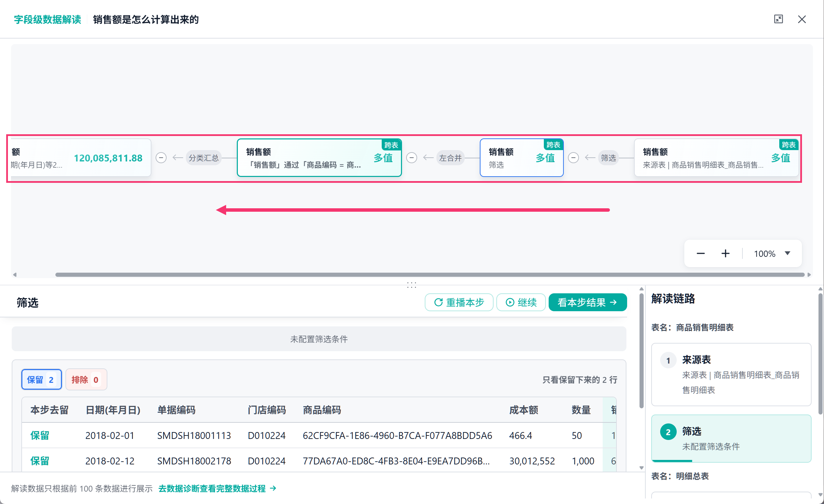Screen dimensions: 824x504
Task: Zoom in canvas with plus icon
Action: click(725, 254)
